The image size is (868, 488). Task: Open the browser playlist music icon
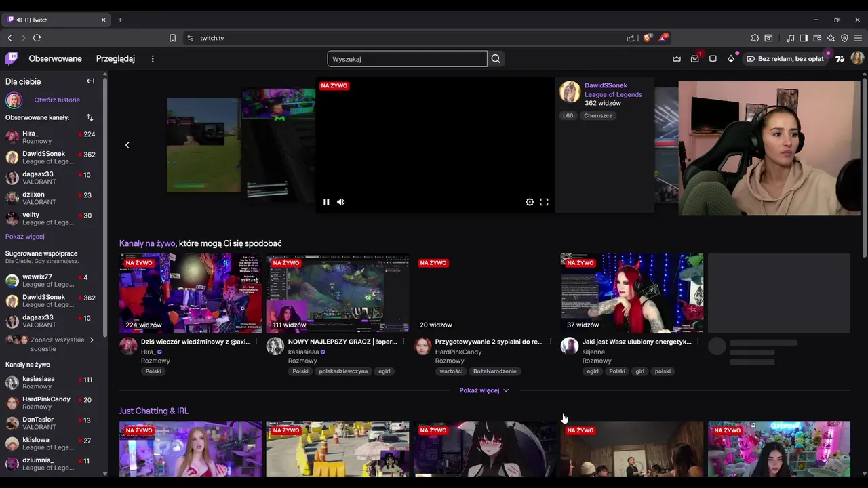click(x=790, y=38)
